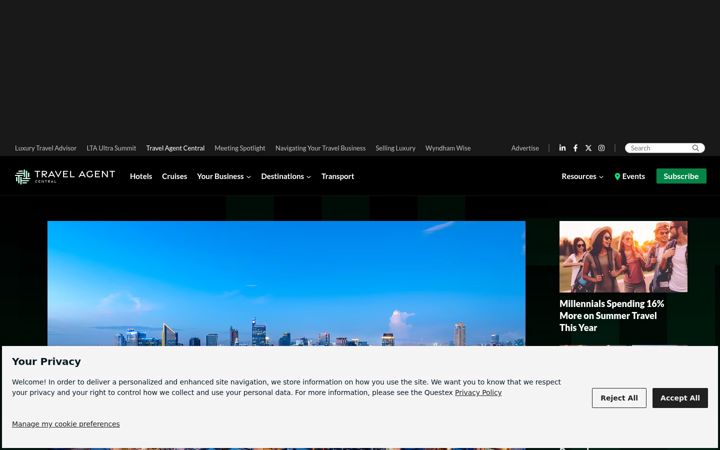Open the Wyndham Wise link

tap(448, 148)
